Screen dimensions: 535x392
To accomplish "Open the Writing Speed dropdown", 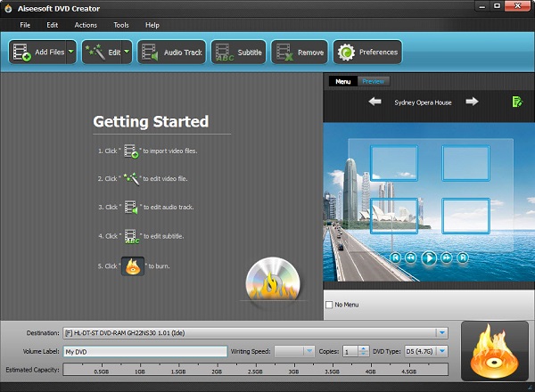I will (309, 351).
